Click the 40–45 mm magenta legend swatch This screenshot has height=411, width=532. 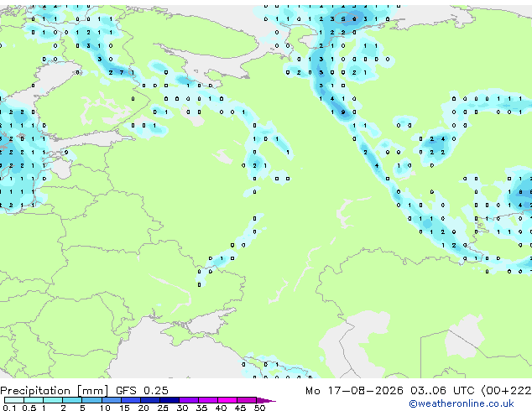click(227, 400)
